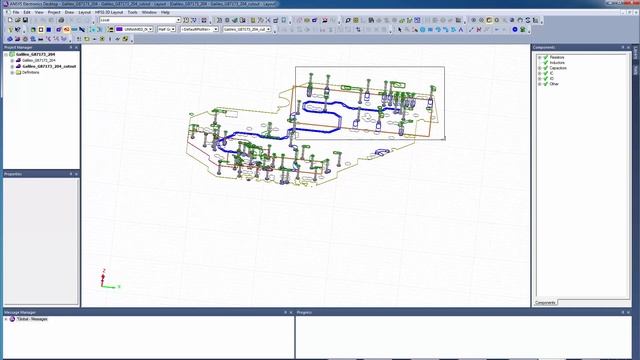The height and width of the screenshot is (360, 640).
Task: Toggle the Inductors checkmark in Components
Action: click(x=546, y=63)
